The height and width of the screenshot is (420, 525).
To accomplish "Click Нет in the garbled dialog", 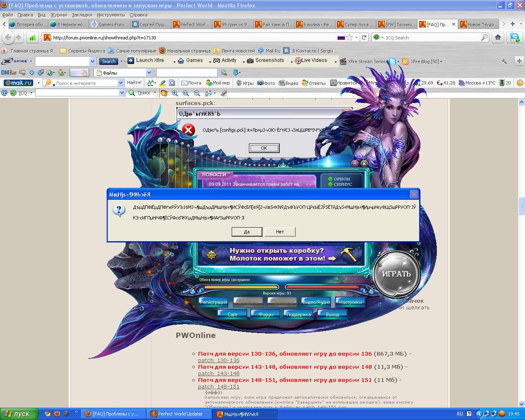I will (x=280, y=232).
